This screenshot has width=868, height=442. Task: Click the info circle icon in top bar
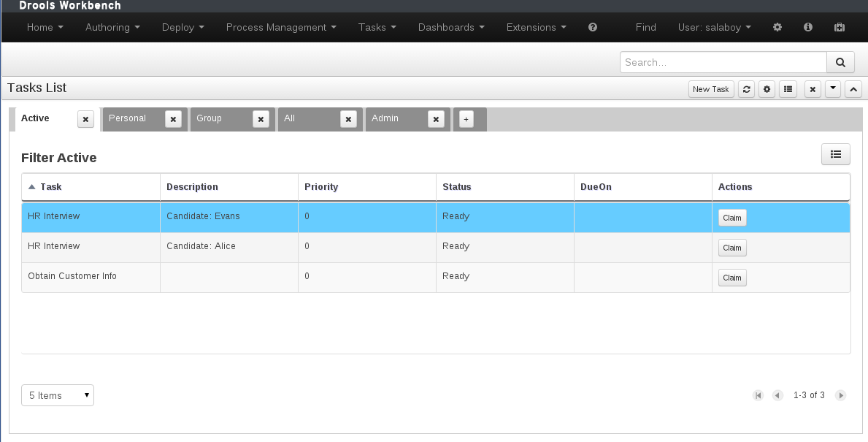click(807, 27)
